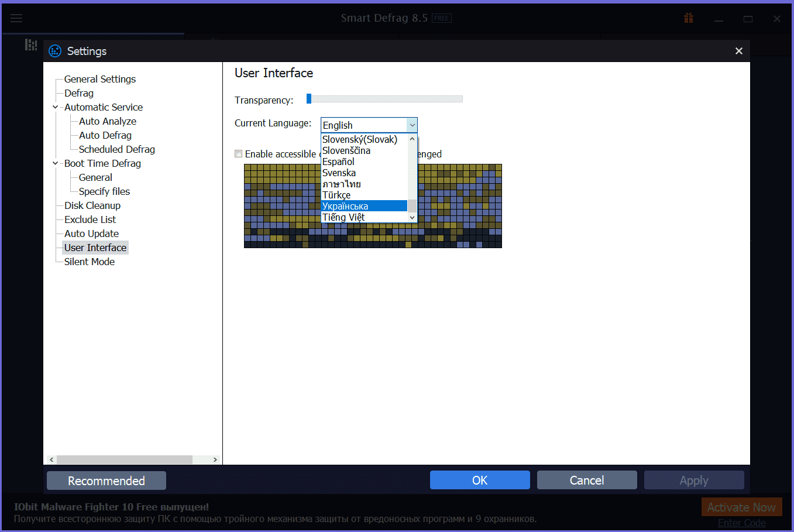The image size is (794, 532).
Task: Close the Settings dialog with the X
Action: (739, 51)
